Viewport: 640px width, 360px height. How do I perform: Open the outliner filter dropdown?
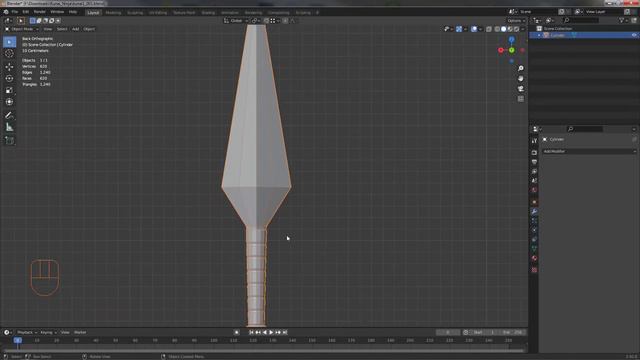(x=623, y=20)
